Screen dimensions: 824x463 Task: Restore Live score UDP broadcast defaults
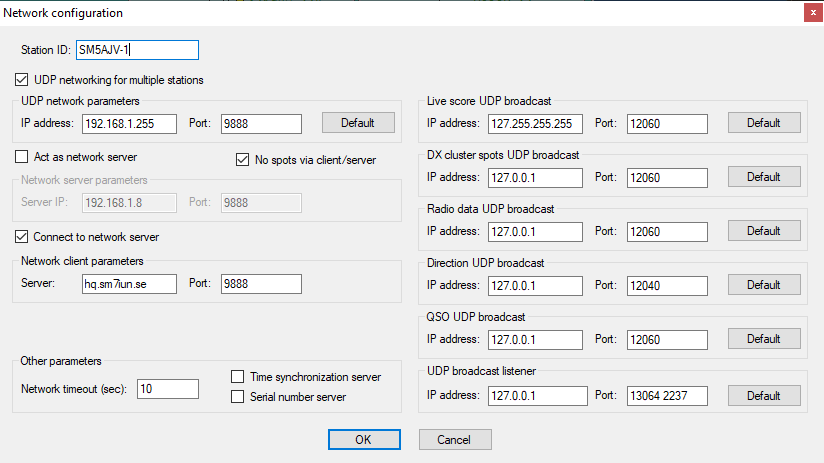click(764, 123)
